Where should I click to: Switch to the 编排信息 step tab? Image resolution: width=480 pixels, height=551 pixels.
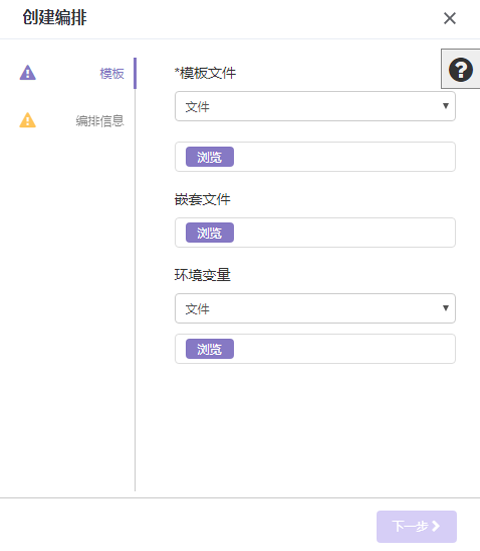pyautogui.click(x=100, y=121)
